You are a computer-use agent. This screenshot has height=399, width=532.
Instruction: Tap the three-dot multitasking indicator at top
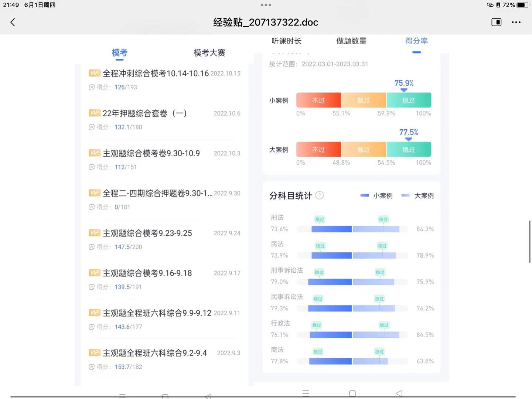pos(266,5)
